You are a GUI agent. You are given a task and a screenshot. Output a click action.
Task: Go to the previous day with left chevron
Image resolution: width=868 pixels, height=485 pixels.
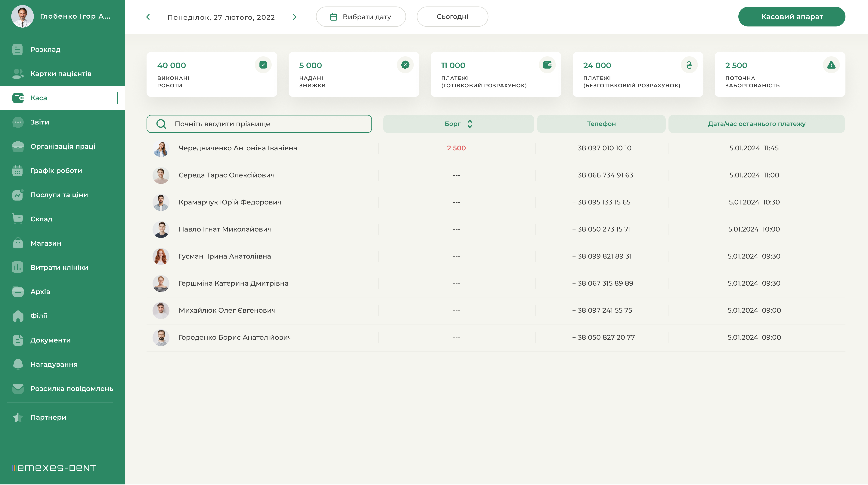pyautogui.click(x=148, y=17)
